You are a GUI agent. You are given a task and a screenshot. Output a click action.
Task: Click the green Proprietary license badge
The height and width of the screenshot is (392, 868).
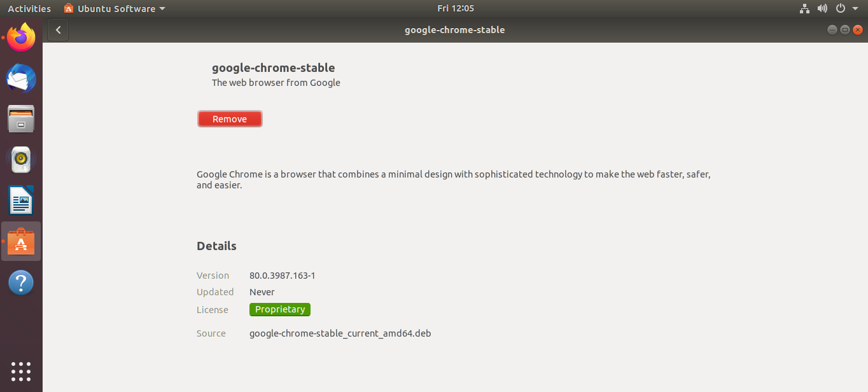280,310
